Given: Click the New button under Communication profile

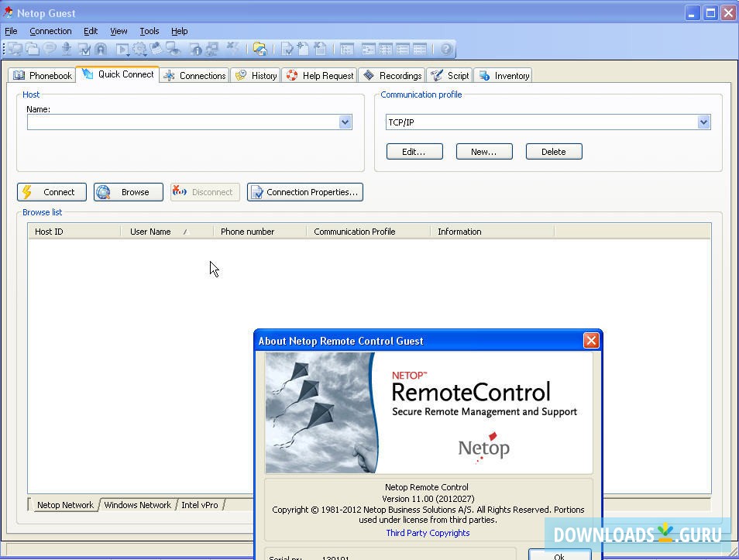Looking at the screenshot, I should coord(483,151).
